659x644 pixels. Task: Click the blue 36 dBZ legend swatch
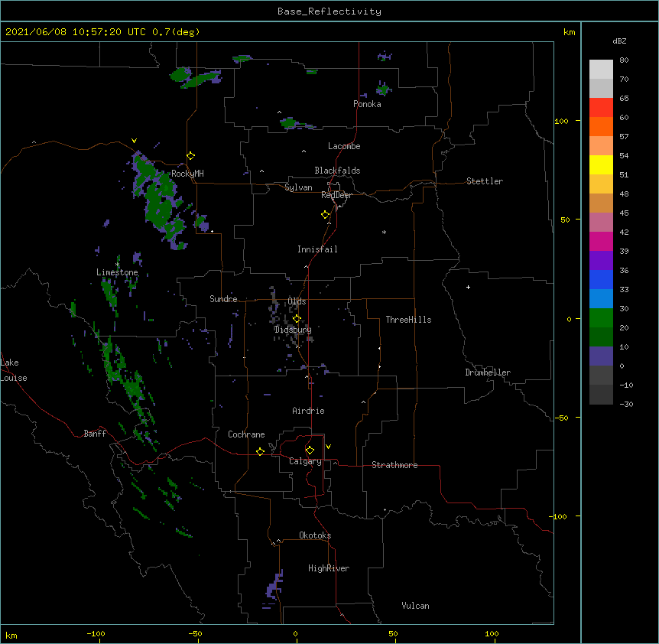point(601,279)
